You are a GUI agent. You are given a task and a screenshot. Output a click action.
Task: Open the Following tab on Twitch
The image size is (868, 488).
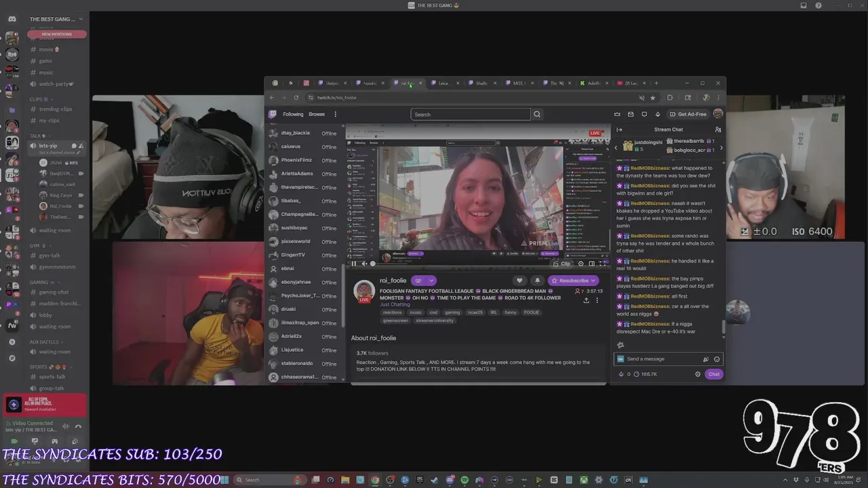(x=293, y=114)
